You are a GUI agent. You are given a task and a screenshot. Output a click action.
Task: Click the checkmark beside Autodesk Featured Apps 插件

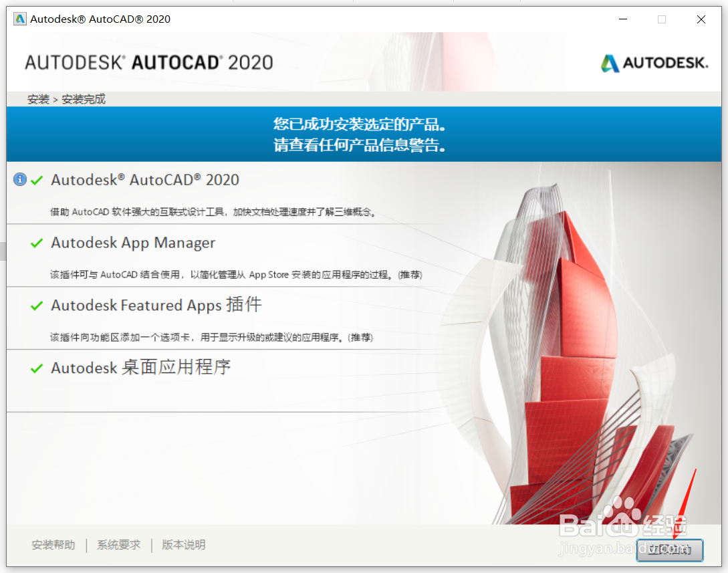pyautogui.click(x=37, y=306)
